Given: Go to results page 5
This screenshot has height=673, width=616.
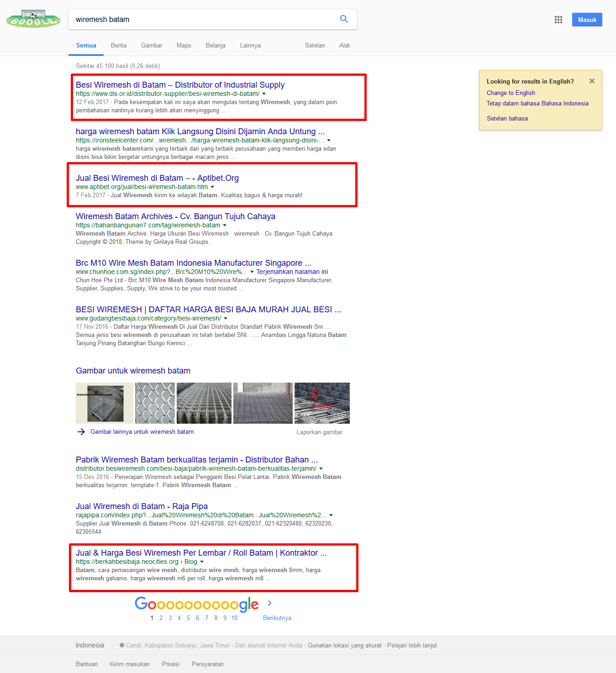Looking at the screenshot, I should 188,618.
